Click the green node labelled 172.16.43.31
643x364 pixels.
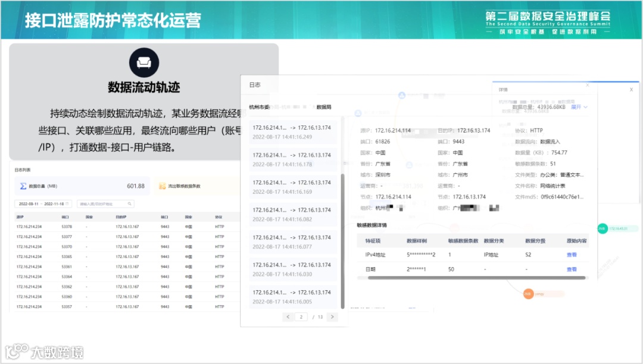click(x=602, y=228)
